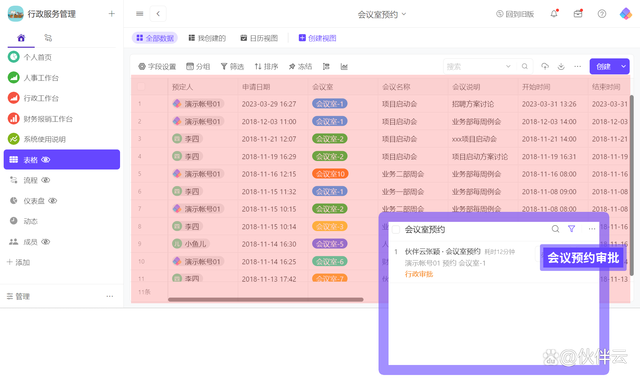Check the 会议室预约 popup header checkbox

tap(396, 229)
